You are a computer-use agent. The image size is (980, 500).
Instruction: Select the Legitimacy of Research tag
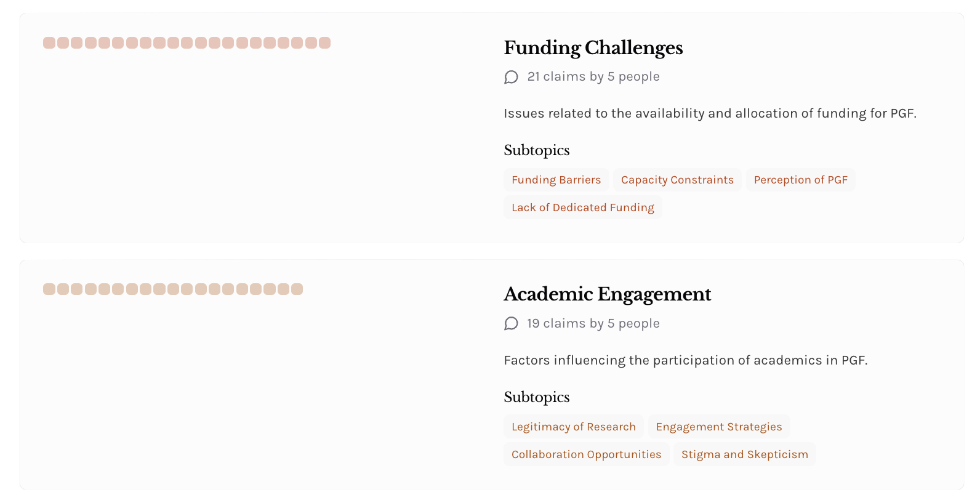tap(574, 427)
